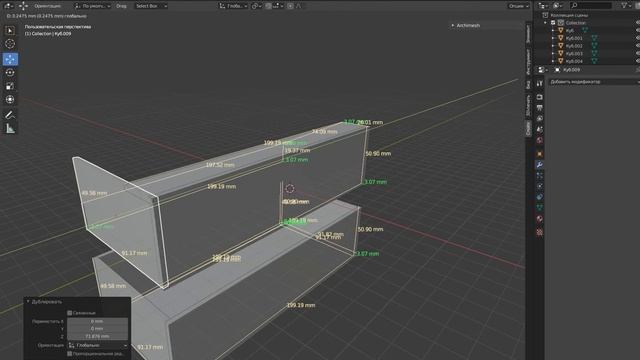The image size is (640, 360).
Task: Open the Particles properties tab icon
Action: click(x=540, y=176)
